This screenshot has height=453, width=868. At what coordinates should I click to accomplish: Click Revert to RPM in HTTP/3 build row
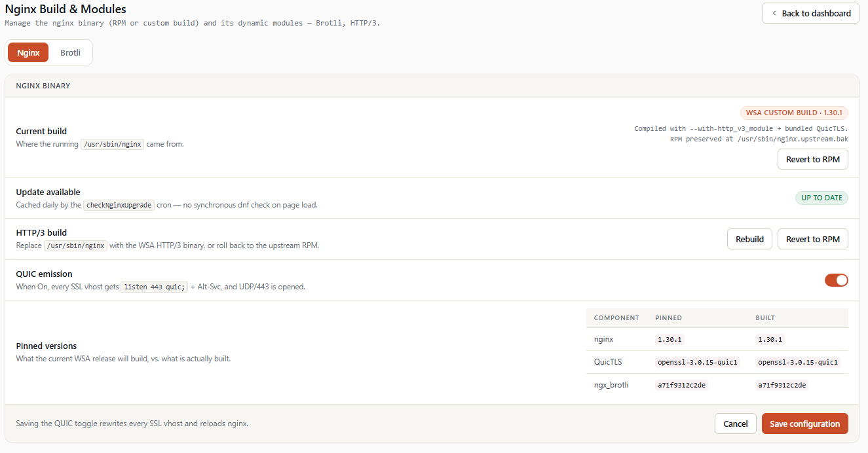tap(812, 239)
